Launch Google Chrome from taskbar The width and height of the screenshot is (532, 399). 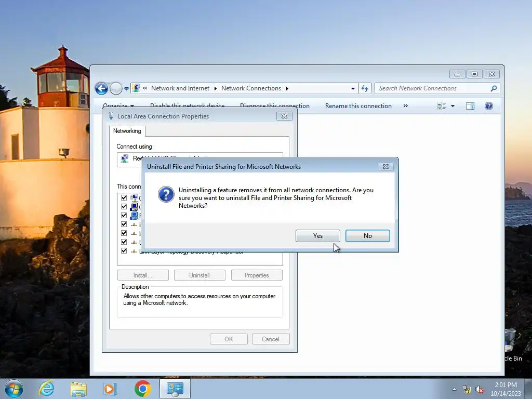pos(142,389)
